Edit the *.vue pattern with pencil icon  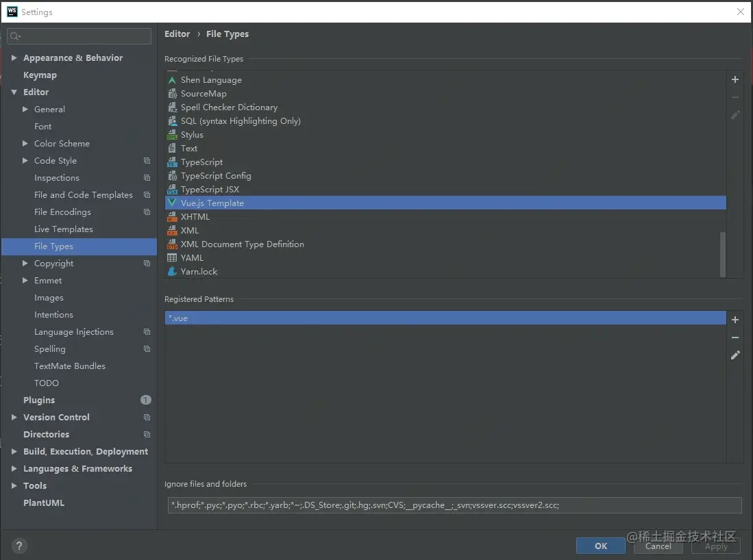735,355
